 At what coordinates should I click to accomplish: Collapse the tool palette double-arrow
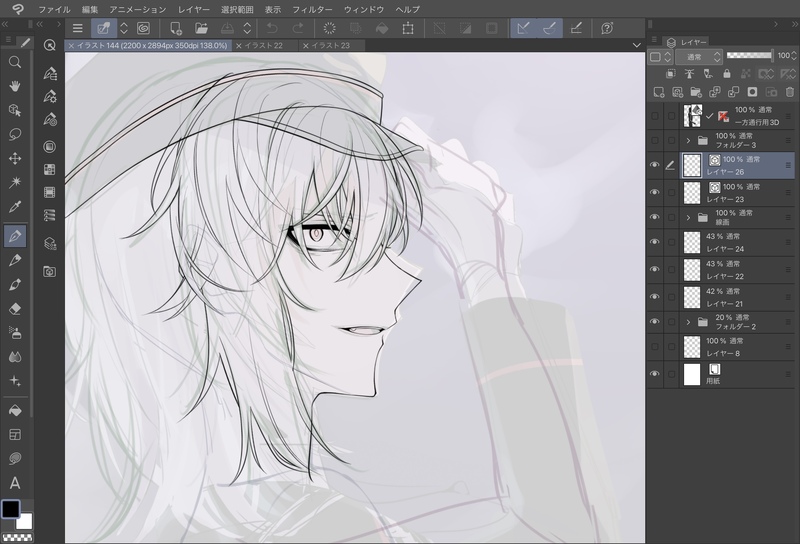pyautogui.click(x=5, y=24)
